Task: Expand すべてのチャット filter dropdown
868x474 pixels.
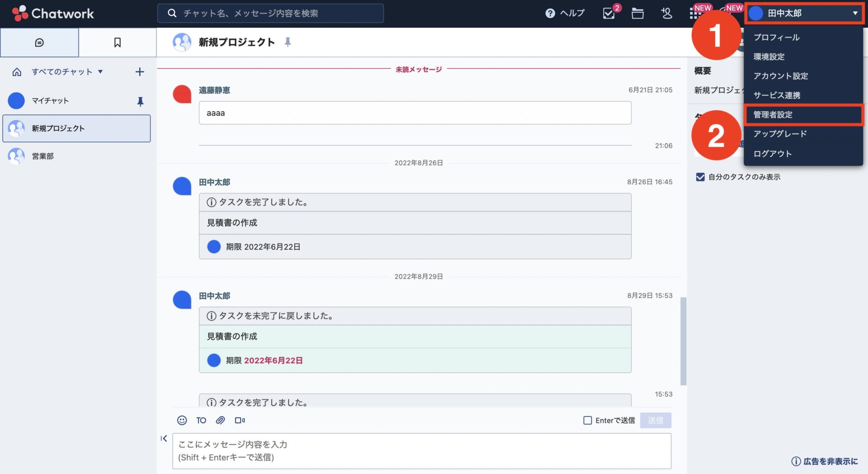Action: point(67,72)
